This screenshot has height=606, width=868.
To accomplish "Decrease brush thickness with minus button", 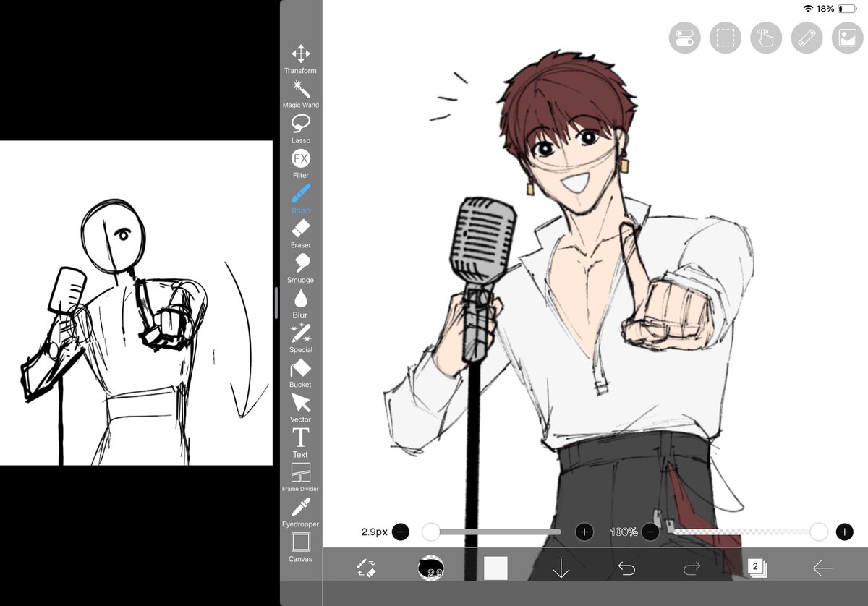I will 400,532.
